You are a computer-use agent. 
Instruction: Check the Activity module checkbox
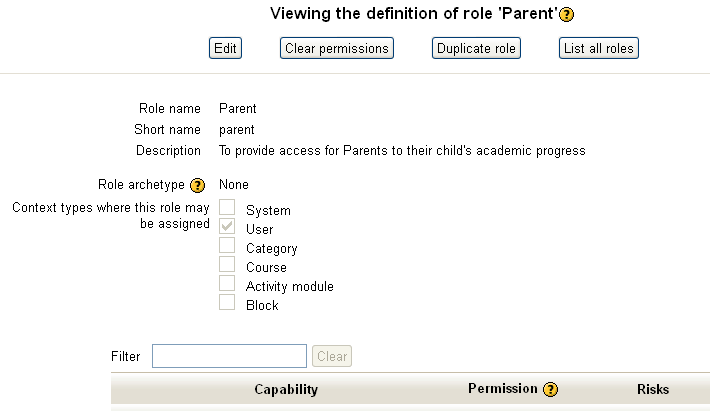[227, 284]
